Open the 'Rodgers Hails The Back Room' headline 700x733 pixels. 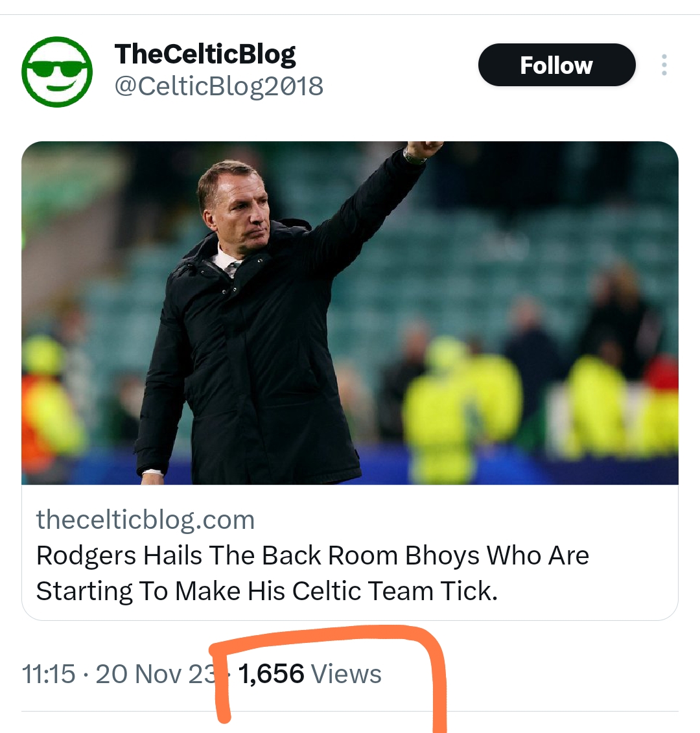pos(312,555)
